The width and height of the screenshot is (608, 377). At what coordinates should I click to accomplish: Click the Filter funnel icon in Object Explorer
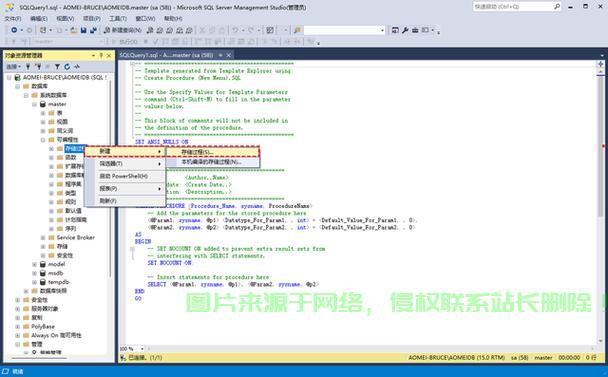[x=57, y=67]
